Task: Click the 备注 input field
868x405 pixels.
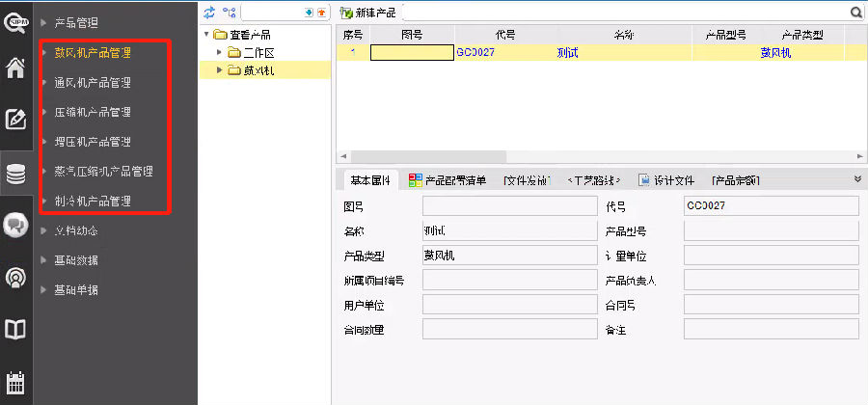Action: click(772, 329)
